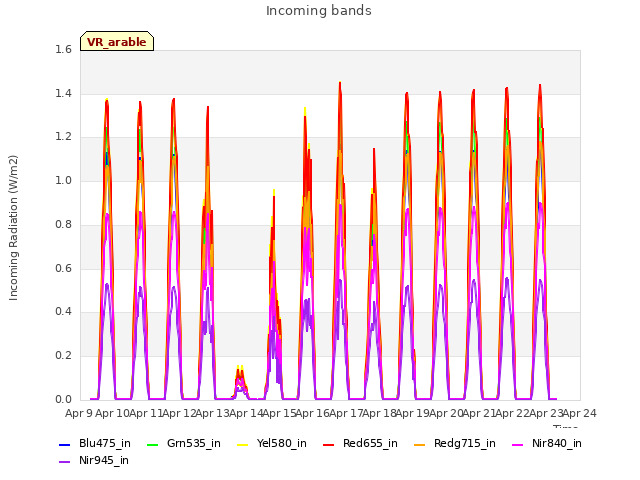Click the Grn535_in legend label
Image resolution: width=640 pixels, height=480 pixels.
coord(194,443)
